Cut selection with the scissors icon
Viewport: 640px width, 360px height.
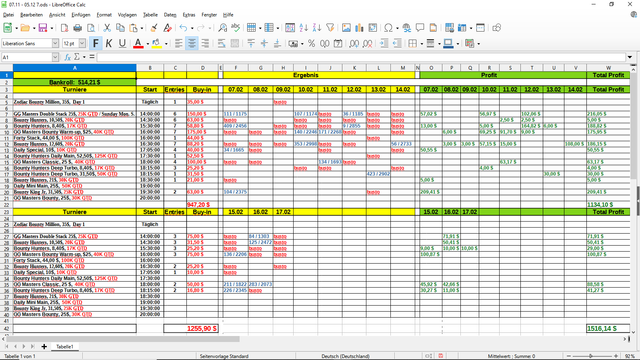(x=107, y=28)
